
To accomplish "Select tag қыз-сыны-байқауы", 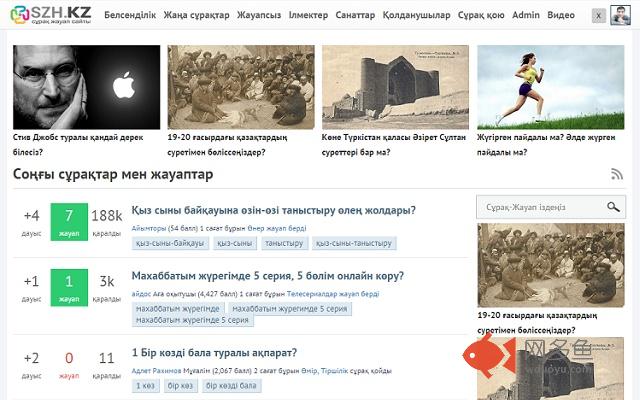I will (x=170, y=243).
